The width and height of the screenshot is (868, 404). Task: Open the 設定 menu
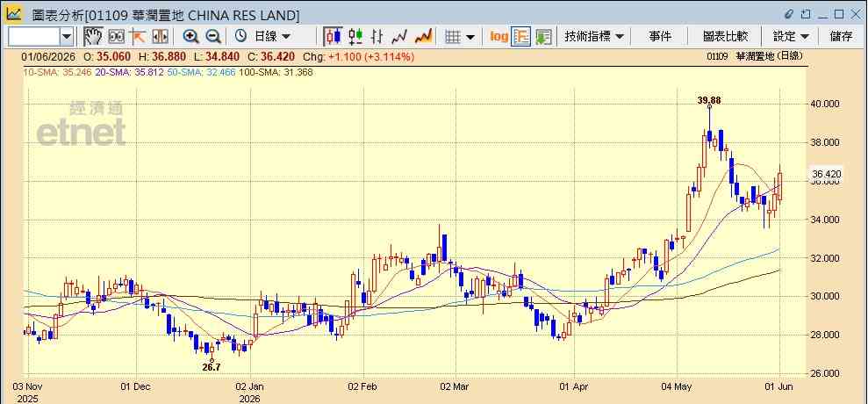792,37
